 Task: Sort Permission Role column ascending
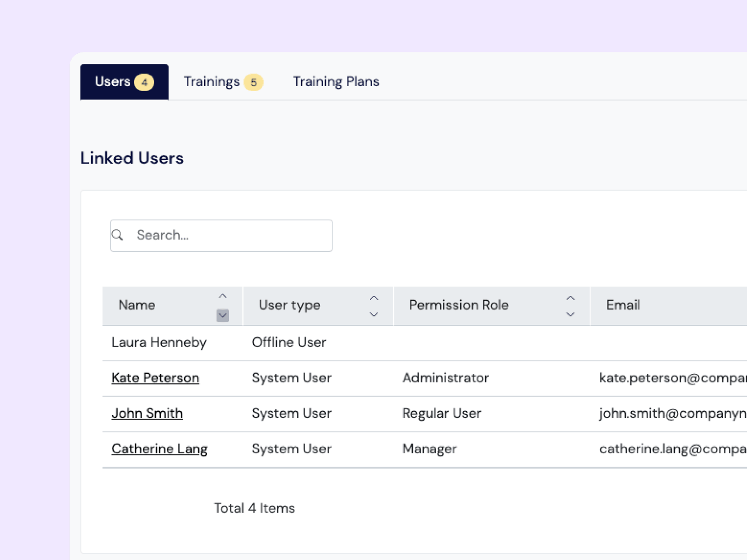click(x=570, y=297)
